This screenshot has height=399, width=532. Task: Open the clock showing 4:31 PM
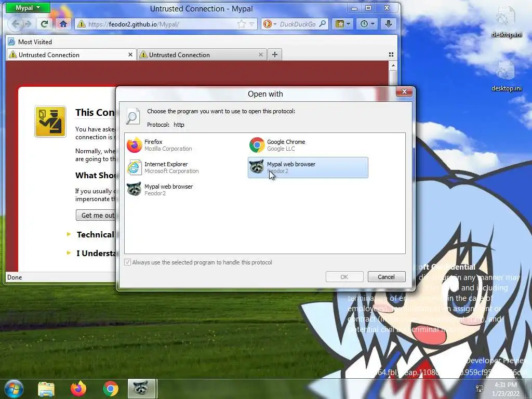(x=506, y=389)
